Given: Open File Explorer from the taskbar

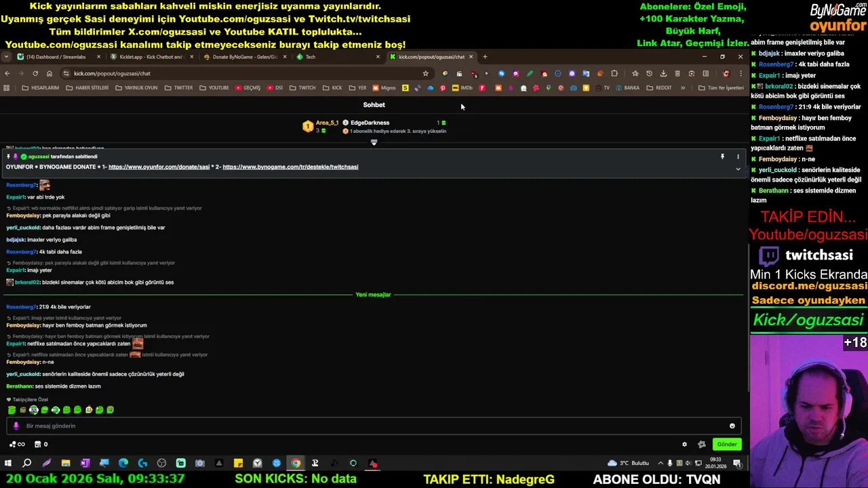Looking at the screenshot, I should click(66, 463).
